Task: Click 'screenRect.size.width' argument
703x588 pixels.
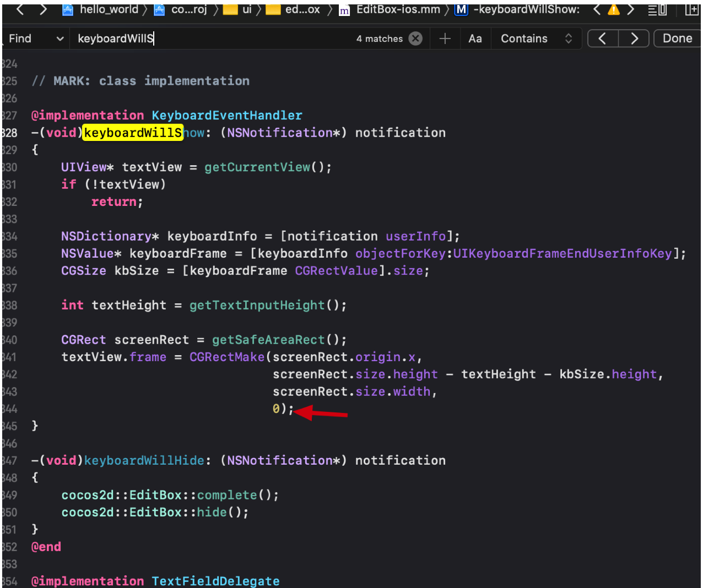Action: pos(351,391)
